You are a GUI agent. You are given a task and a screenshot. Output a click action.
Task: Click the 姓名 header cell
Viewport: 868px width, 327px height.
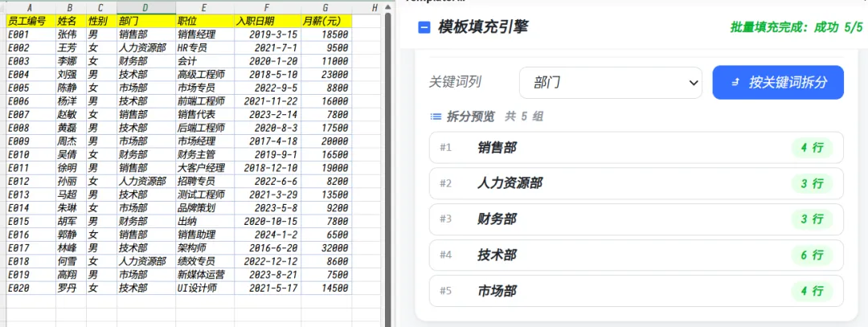pos(71,21)
